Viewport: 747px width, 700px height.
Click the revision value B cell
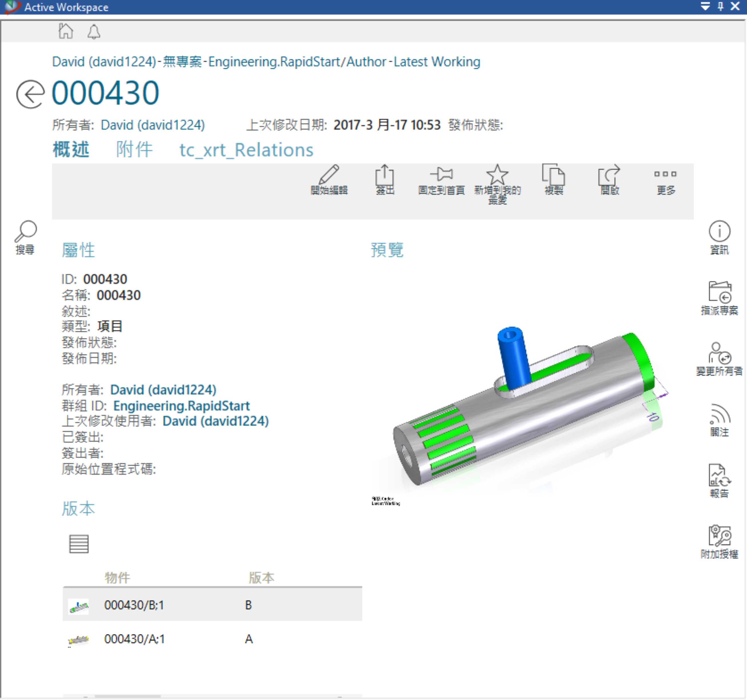coord(248,605)
